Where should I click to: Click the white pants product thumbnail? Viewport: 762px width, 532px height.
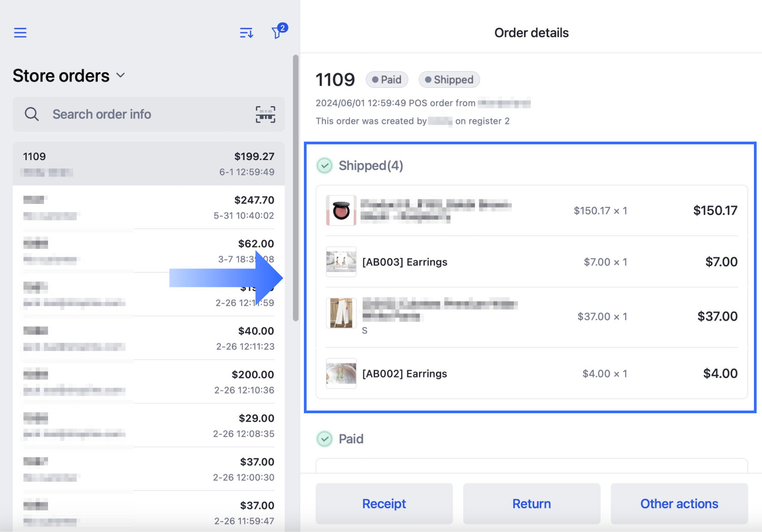[x=341, y=313]
